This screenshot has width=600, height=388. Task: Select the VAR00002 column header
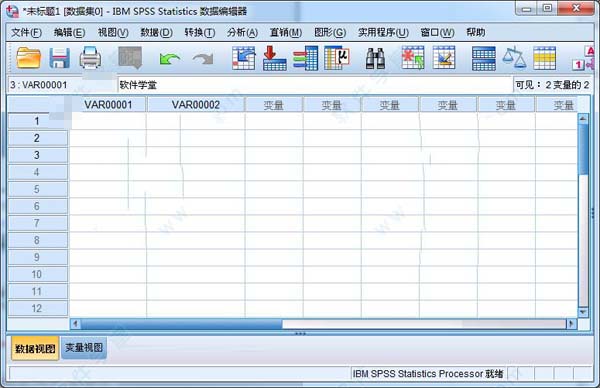pyautogui.click(x=196, y=105)
